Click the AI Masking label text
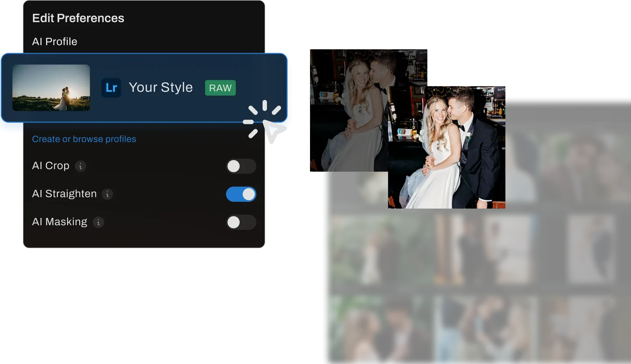The height and width of the screenshot is (364, 631). tap(59, 222)
